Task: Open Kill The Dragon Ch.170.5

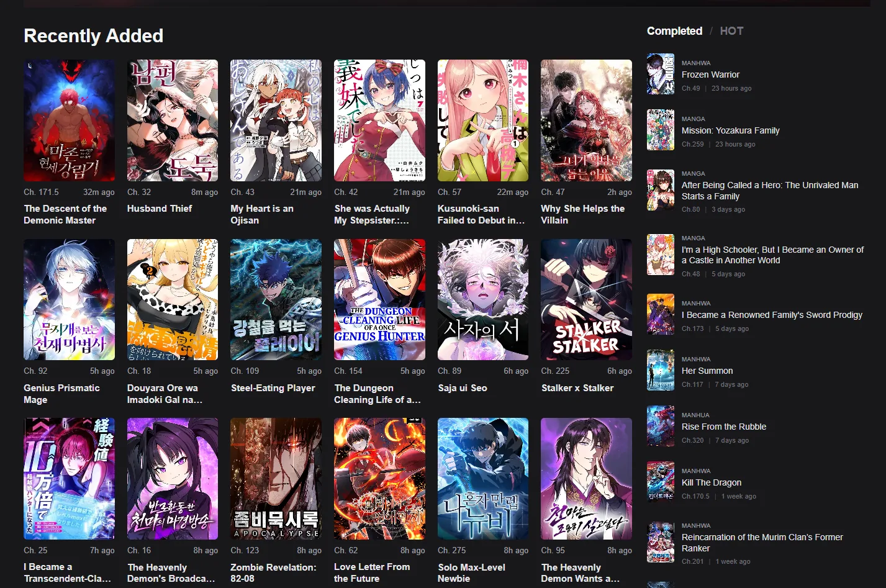Action: pos(695,496)
